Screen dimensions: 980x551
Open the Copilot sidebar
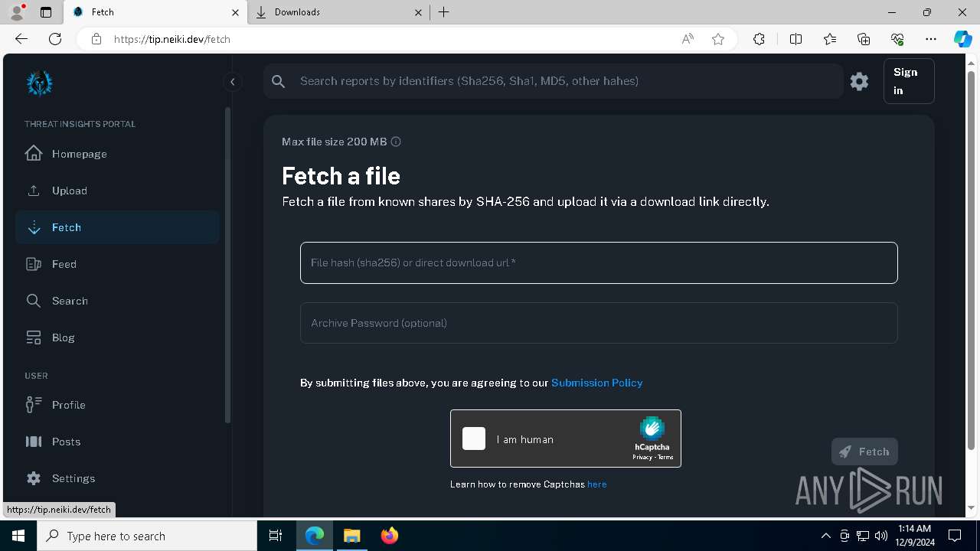962,39
